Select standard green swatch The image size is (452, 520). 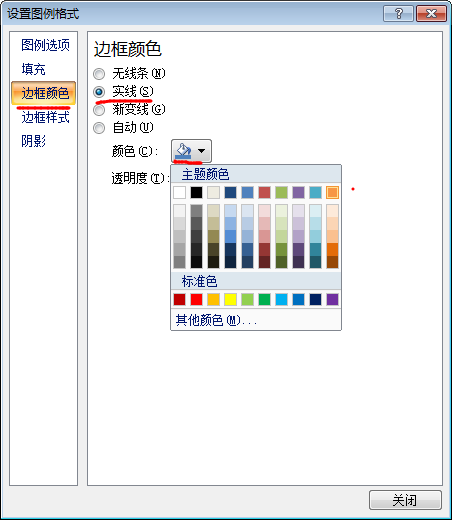click(264, 299)
